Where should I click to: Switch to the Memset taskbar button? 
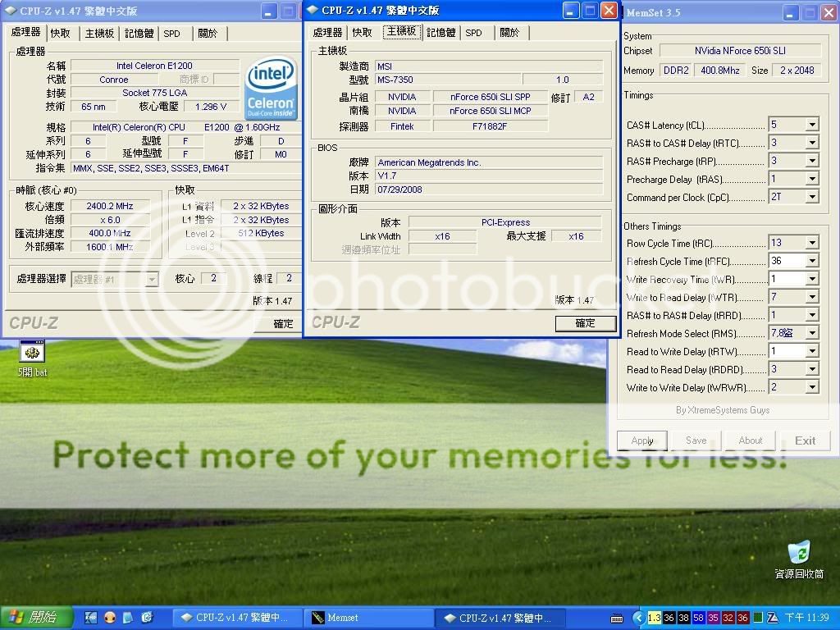coord(368,618)
